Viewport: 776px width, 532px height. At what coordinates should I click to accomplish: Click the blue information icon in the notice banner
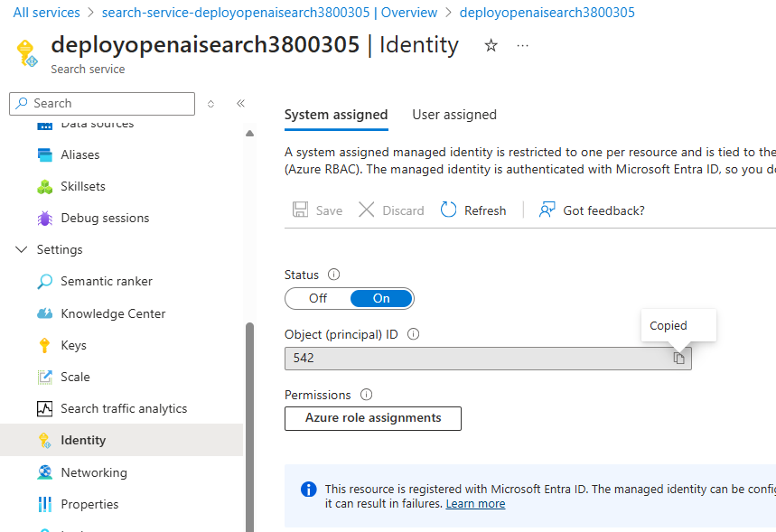click(308, 489)
